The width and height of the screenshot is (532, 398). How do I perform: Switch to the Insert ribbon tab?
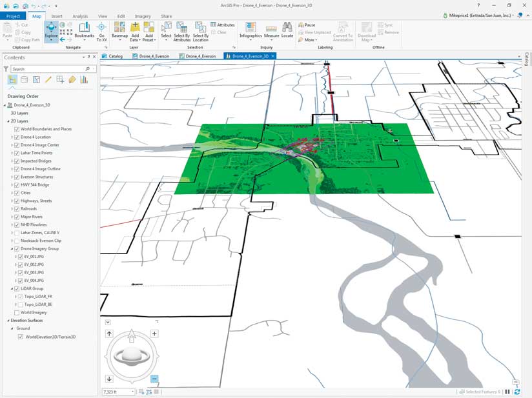pyautogui.click(x=57, y=16)
